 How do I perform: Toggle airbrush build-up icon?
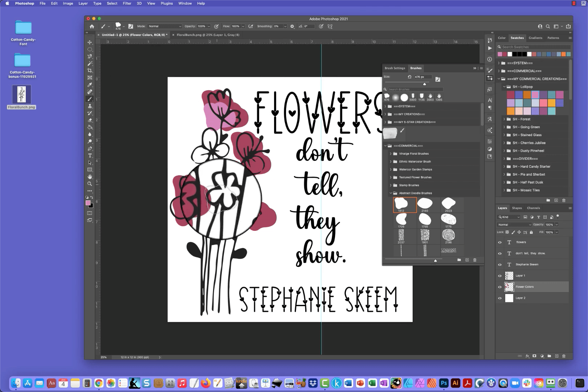250,26
